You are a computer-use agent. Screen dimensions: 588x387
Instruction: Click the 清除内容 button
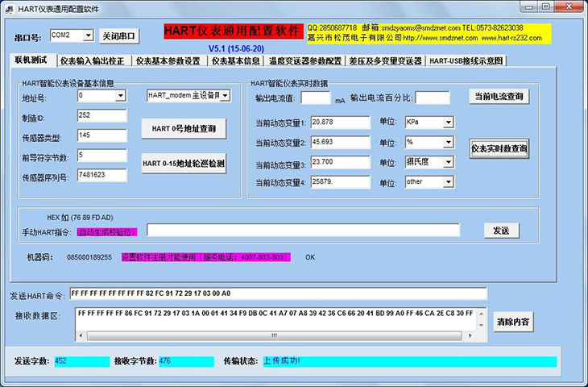(513, 322)
